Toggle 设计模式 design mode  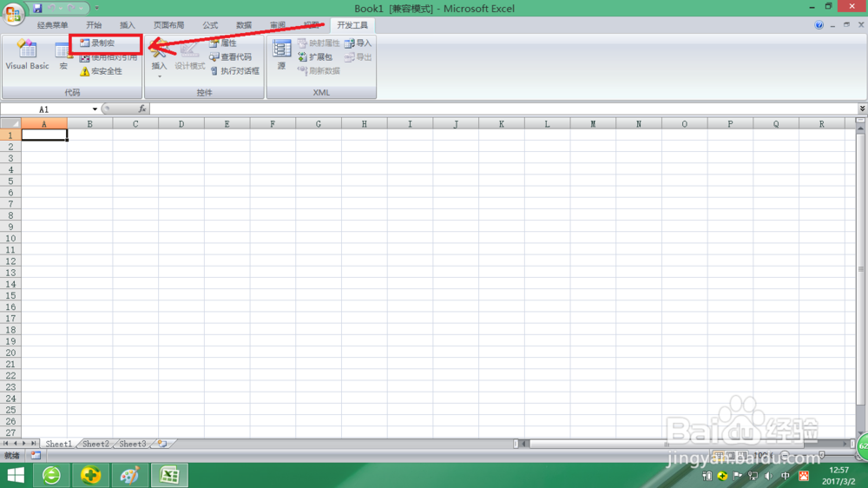[x=190, y=56]
